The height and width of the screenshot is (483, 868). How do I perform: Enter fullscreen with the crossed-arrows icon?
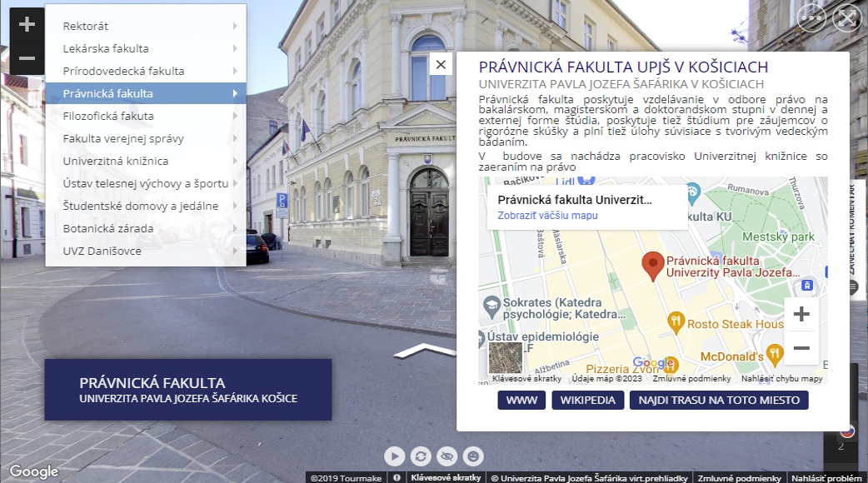click(x=846, y=17)
